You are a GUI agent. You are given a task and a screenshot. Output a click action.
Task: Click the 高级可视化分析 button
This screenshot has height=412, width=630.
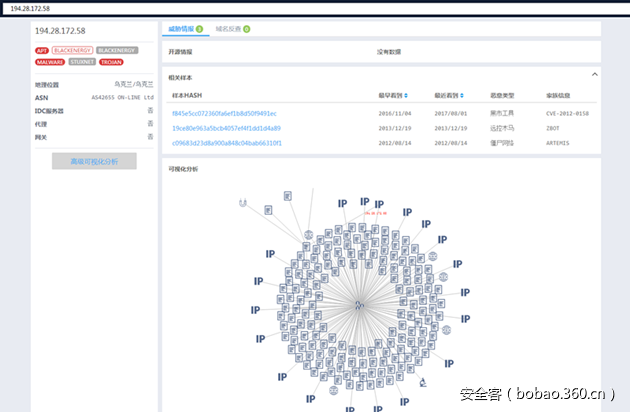(94, 161)
